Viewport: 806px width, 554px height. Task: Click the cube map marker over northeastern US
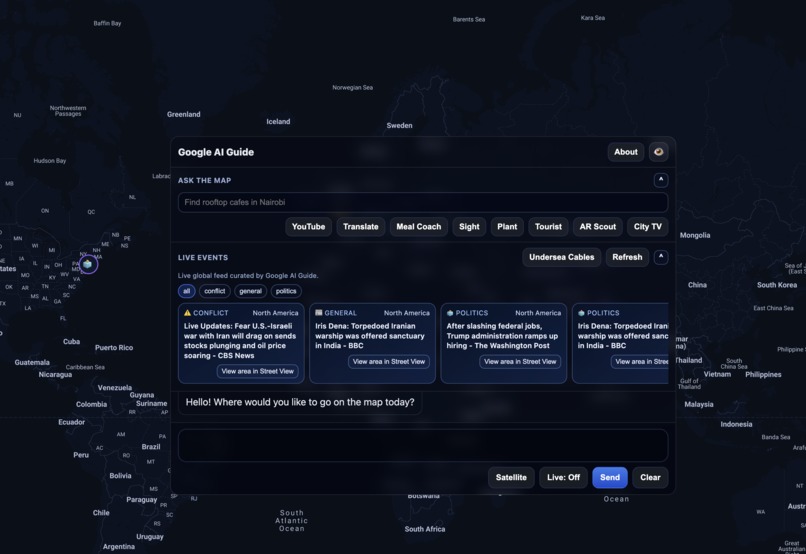(88, 264)
